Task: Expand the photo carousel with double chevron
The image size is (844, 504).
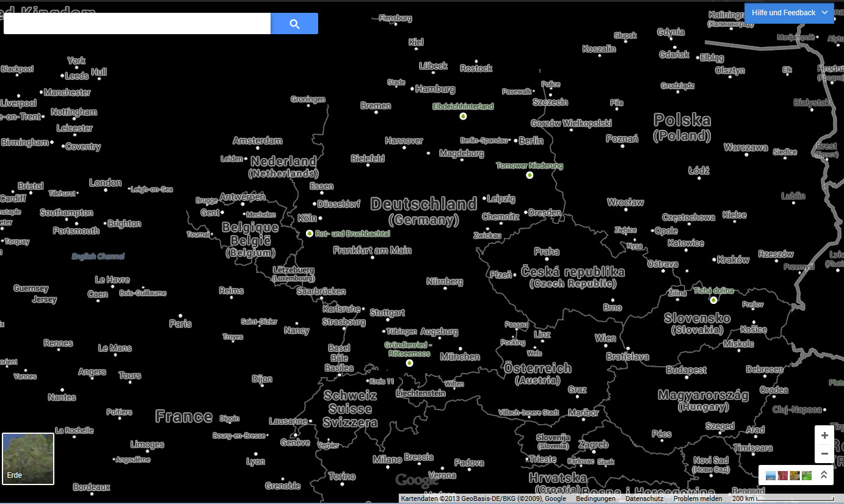Action: (824, 475)
